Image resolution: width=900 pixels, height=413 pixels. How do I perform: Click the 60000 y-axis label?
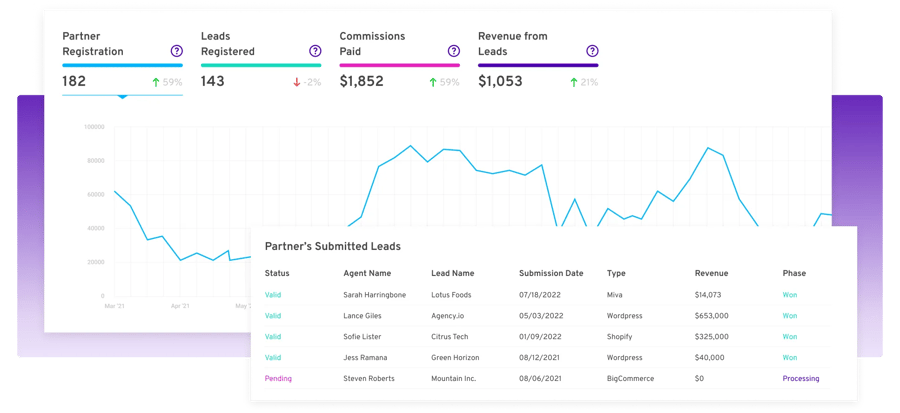pyautogui.click(x=95, y=194)
